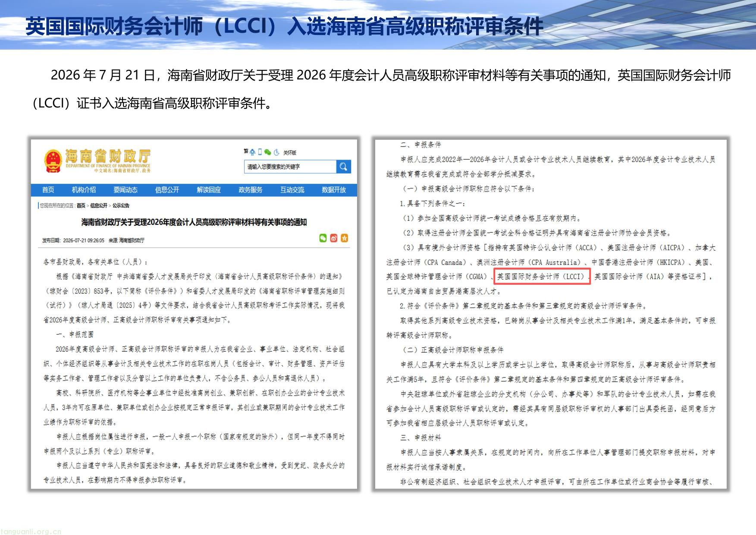The image size is (756, 535).
Task: Click the magnifier search button
Action: tap(344, 167)
